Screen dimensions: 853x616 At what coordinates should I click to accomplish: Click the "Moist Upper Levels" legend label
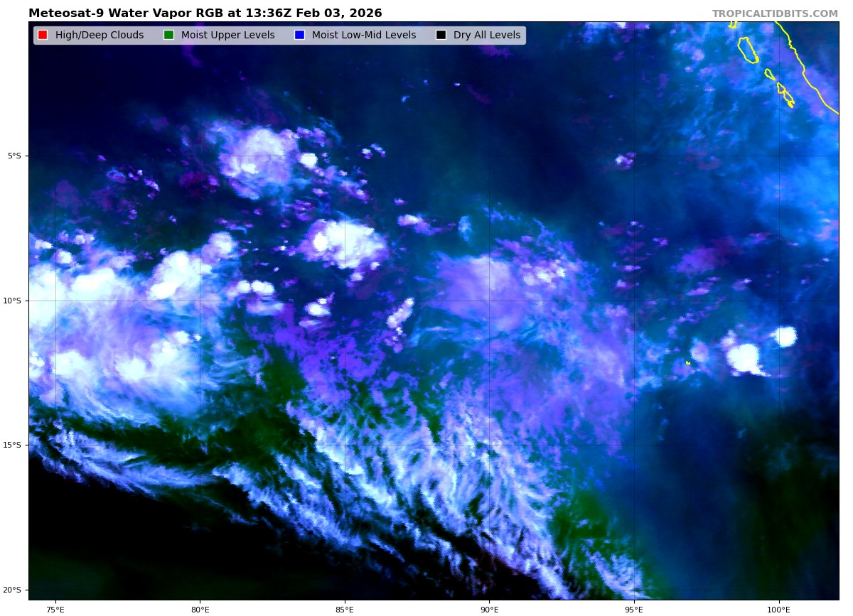pyautogui.click(x=227, y=35)
